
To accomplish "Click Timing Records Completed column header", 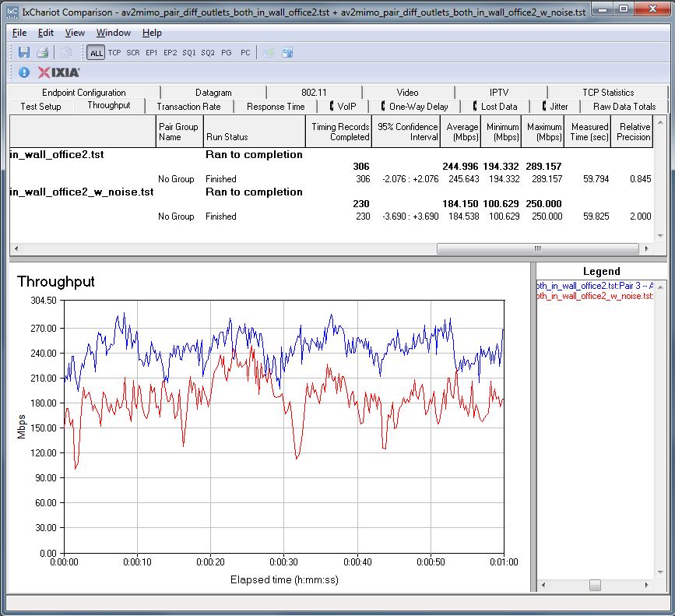I will [x=339, y=132].
